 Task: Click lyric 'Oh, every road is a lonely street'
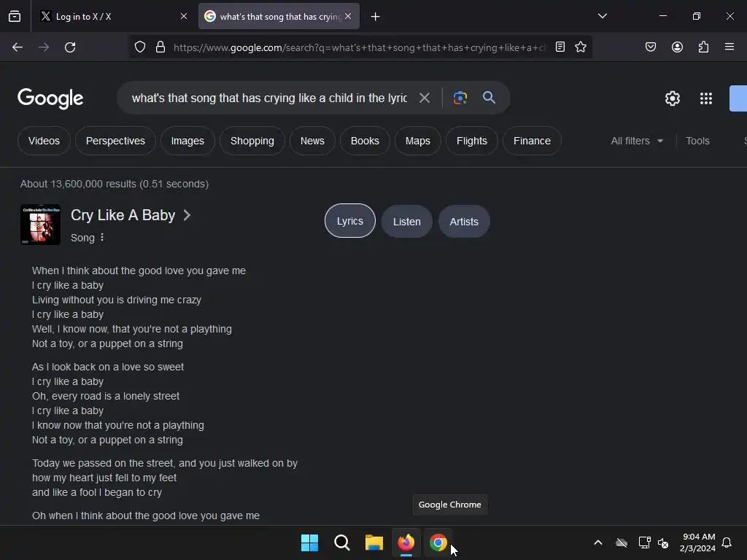point(106,396)
